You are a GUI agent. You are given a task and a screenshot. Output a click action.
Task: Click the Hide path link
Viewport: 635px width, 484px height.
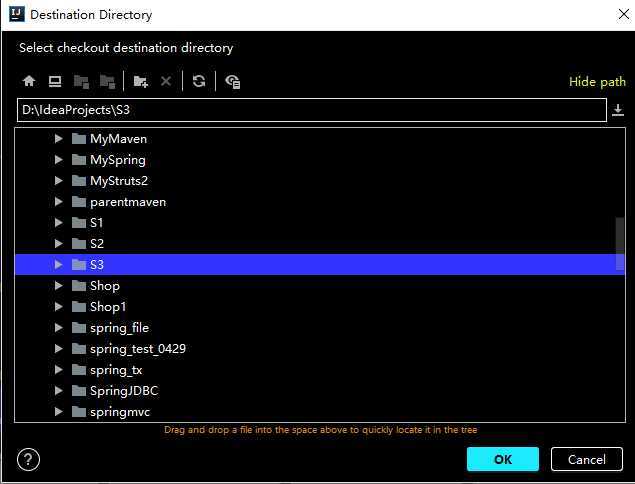(x=597, y=82)
